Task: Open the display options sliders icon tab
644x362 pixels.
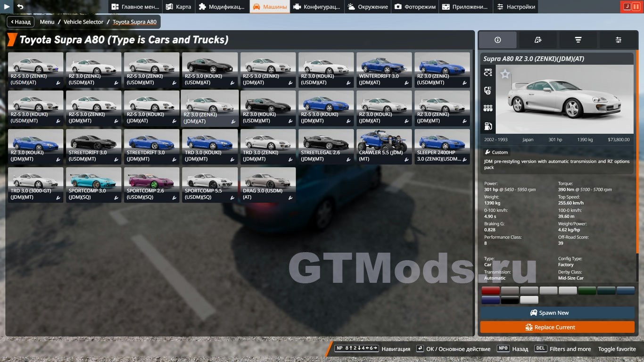Action: pos(618,40)
